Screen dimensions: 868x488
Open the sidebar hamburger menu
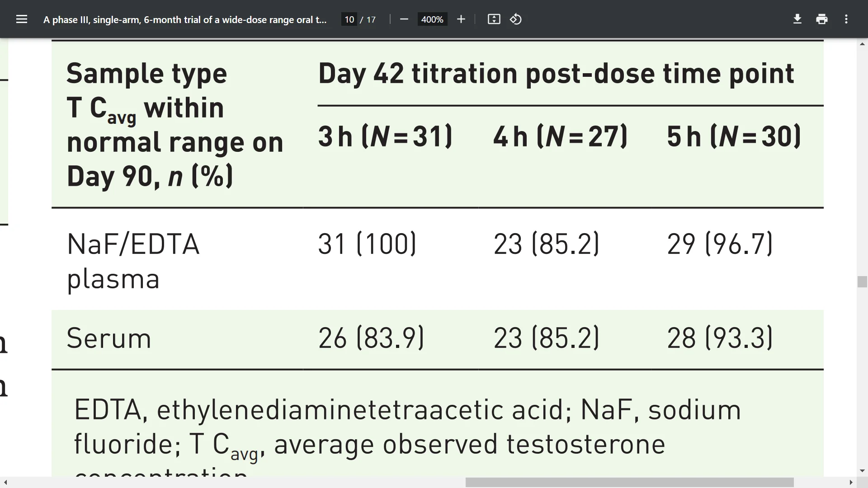[22, 19]
